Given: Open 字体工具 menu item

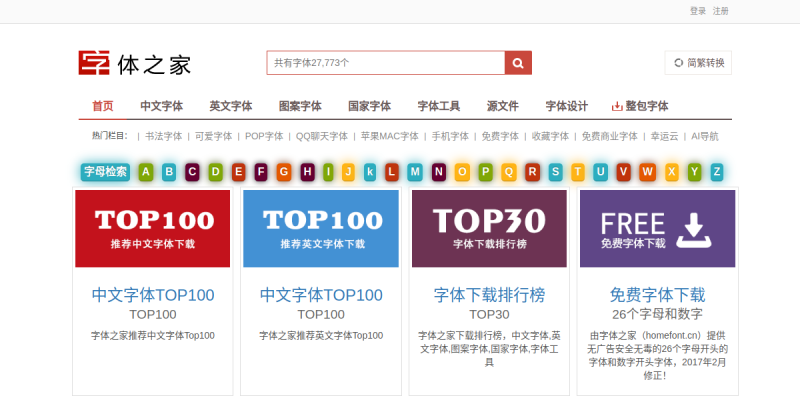Looking at the screenshot, I should [439, 106].
